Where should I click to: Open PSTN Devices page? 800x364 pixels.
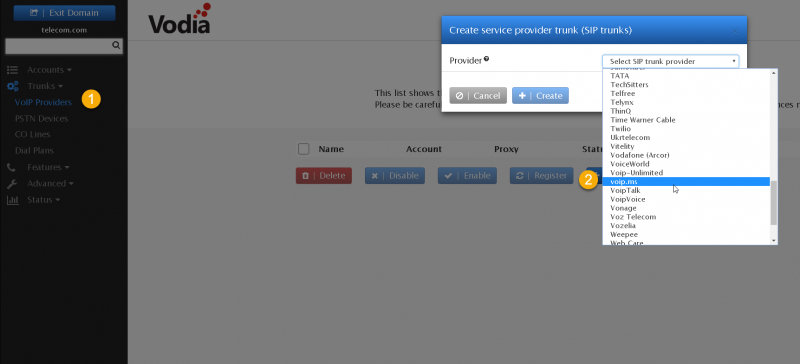coord(41,118)
